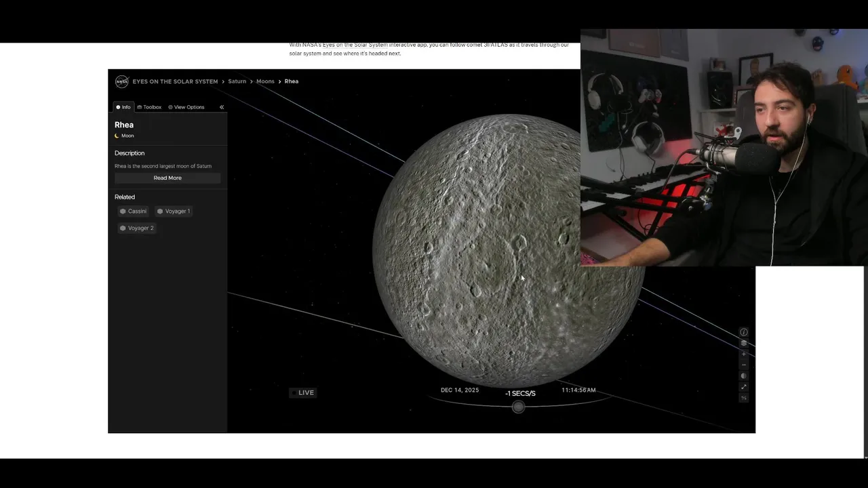Toggle the half-circle lighting icon

click(x=743, y=375)
